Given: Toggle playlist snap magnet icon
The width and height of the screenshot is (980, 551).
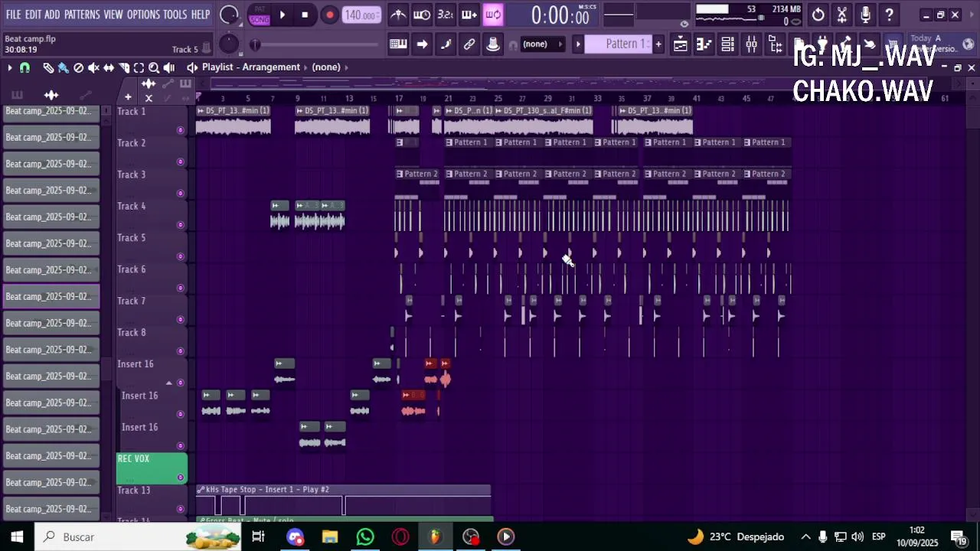Looking at the screenshot, I should pyautogui.click(x=24, y=67).
